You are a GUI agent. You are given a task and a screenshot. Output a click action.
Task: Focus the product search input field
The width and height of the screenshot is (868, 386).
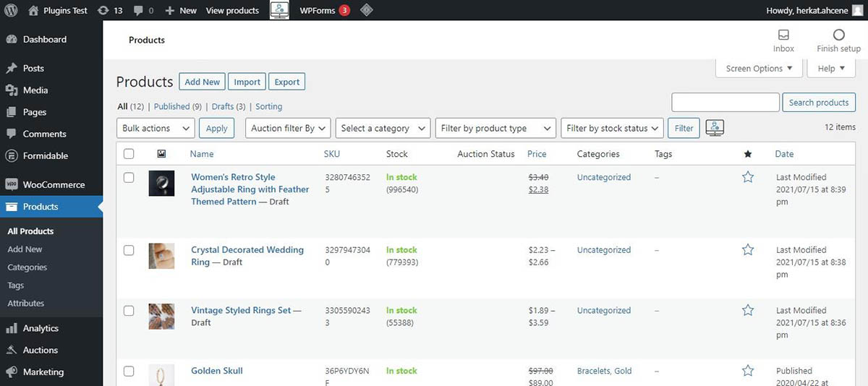point(726,103)
